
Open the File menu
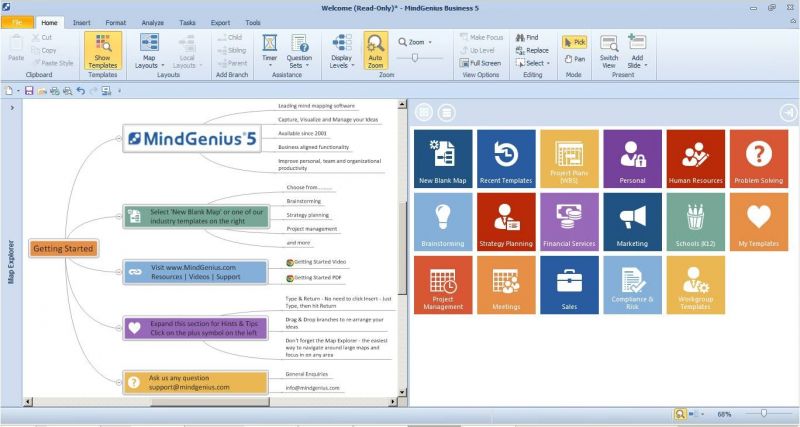(17, 22)
